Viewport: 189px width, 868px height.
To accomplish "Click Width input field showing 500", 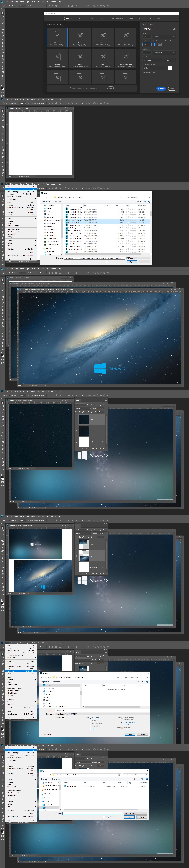I will tap(147, 36).
